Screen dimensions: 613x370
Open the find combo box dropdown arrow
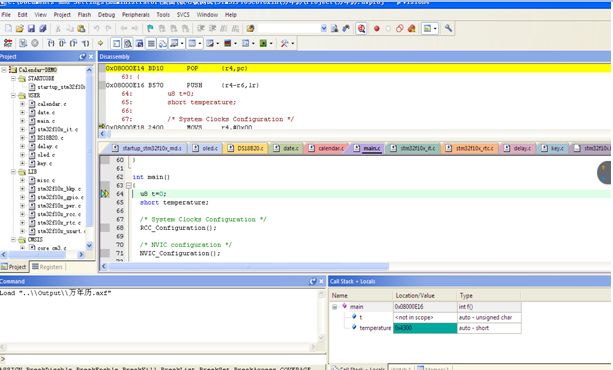pyautogui.click(x=324, y=29)
